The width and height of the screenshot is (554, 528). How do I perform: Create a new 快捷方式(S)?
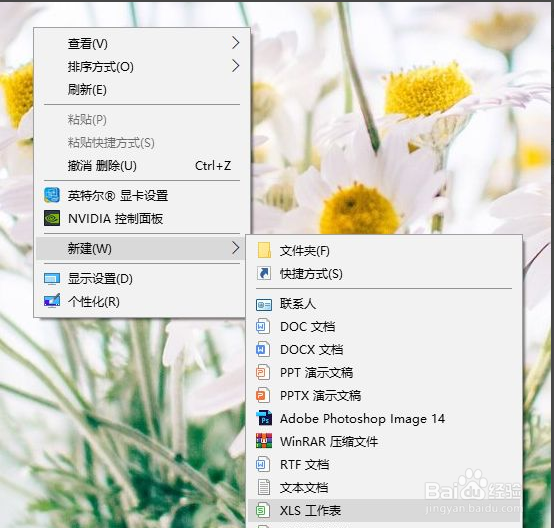point(384,274)
